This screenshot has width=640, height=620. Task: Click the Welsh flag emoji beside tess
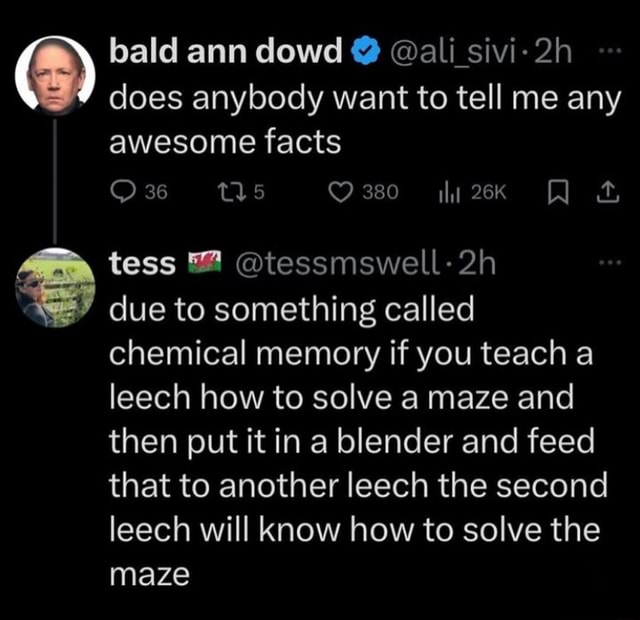(x=205, y=264)
